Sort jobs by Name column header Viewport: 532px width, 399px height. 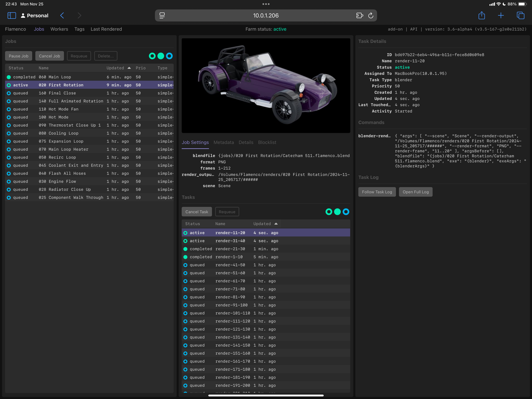pos(44,68)
